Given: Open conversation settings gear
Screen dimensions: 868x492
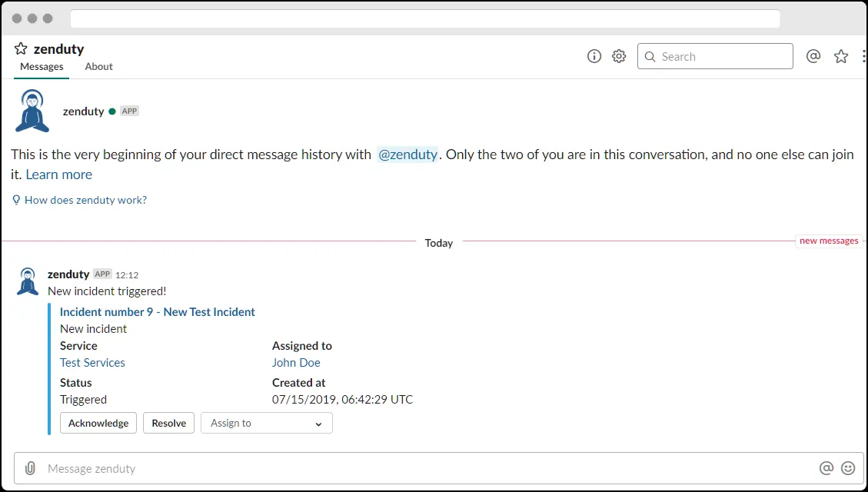Looking at the screenshot, I should tap(619, 56).
